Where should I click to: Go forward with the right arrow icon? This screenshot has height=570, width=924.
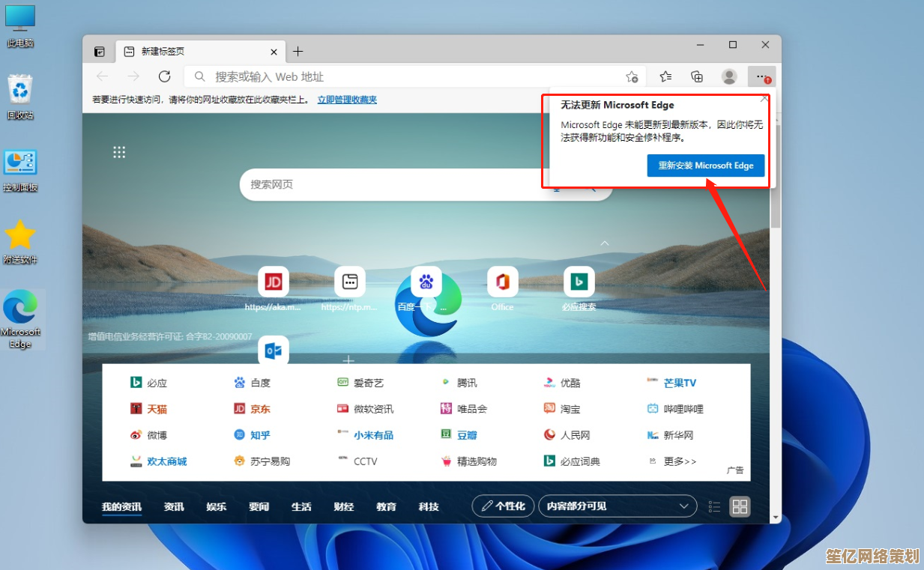coord(133,76)
